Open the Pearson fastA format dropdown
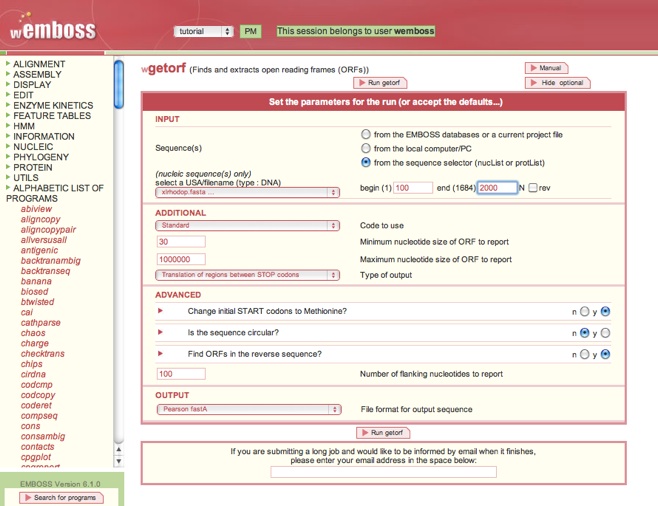Screen dimensions: 658x506 tap(249, 409)
